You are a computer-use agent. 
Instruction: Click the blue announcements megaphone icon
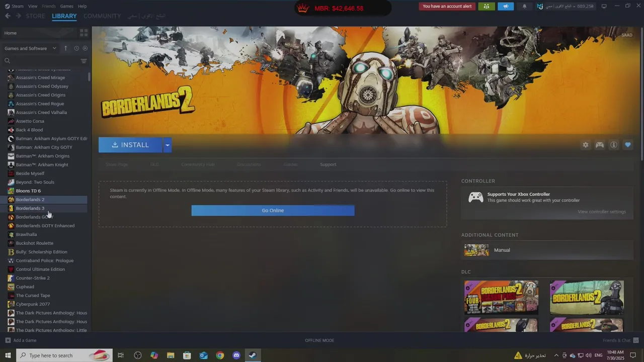[x=506, y=7]
